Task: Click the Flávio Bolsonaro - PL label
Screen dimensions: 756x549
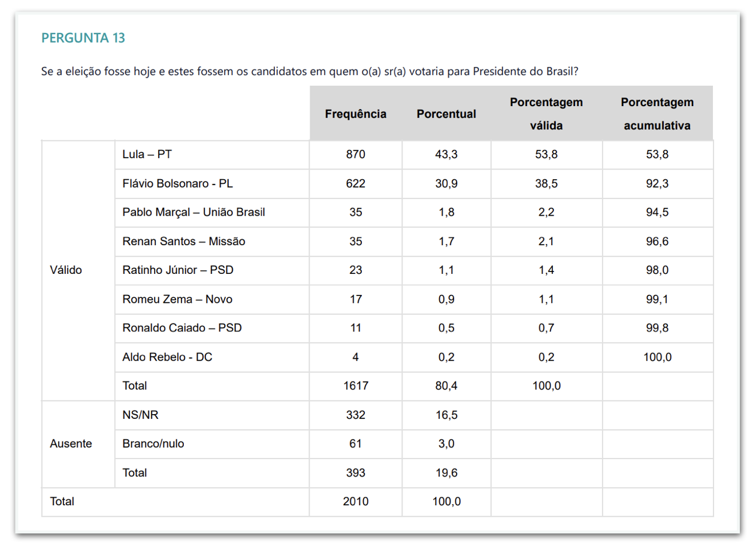Action: point(177,183)
